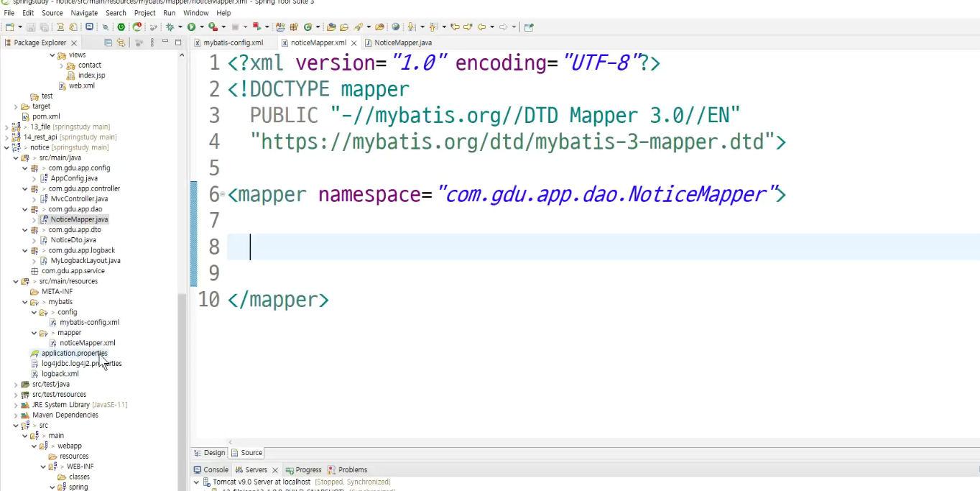Open dropdown arrow beside Back navigation arrow
The image size is (980, 491).
[x=492, y=27]
